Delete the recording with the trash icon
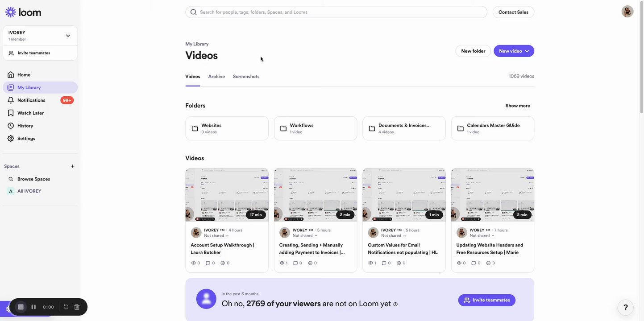The height and width of the screenshot is (321, 644). tap(77, 307)
